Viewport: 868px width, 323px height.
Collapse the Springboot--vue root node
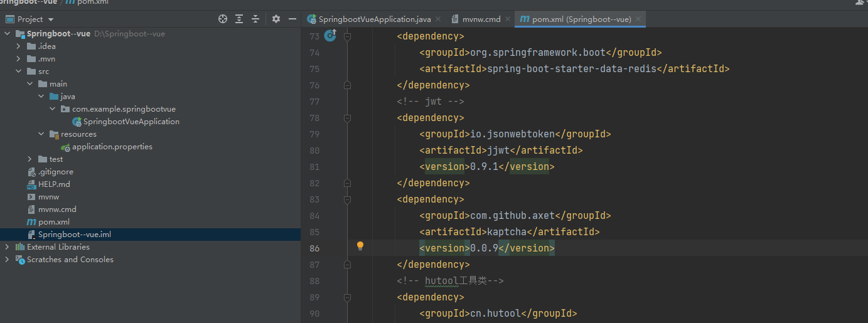[8, 34]
